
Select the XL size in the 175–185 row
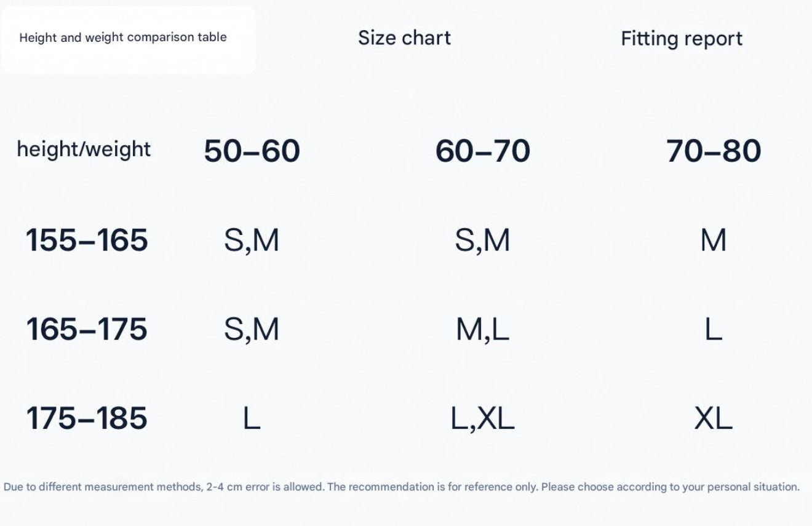(713, 419)
